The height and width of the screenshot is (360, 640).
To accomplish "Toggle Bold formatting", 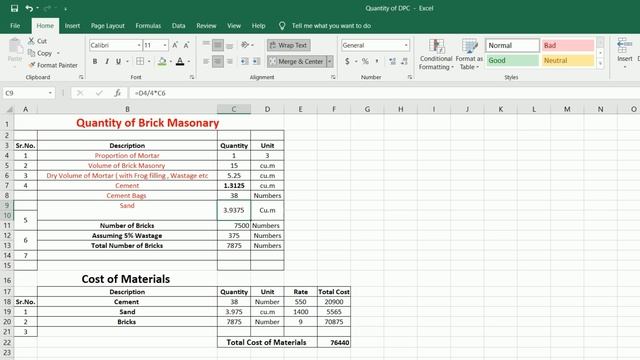I will point(95,61).
